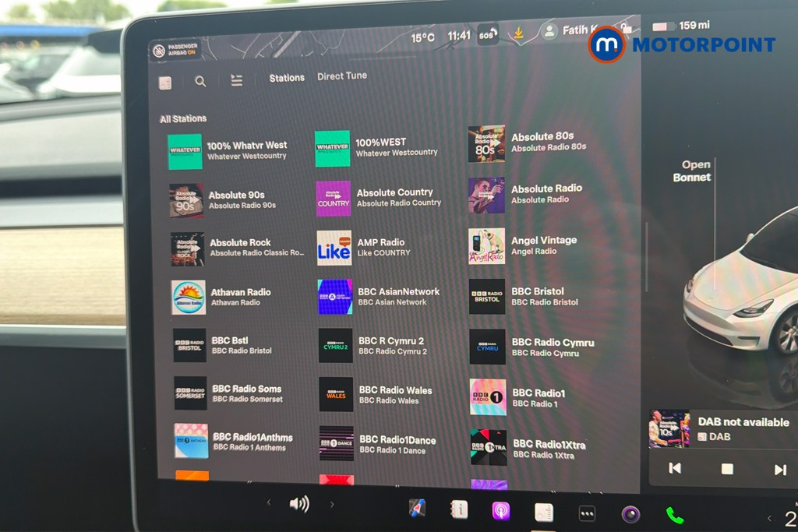Viewport: 798px width, 532px height.
Task: Play BBC AsianNetwork station
Action: coord(380,297)
